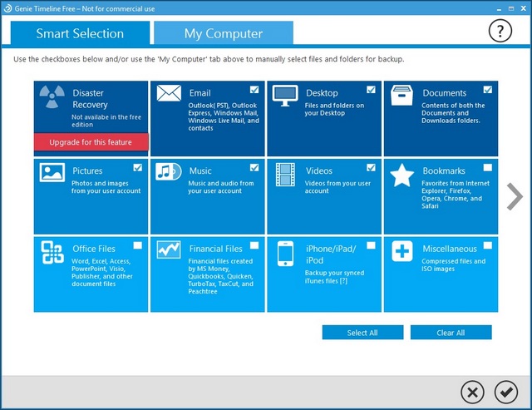Click the Music note and disc icon
Screen dimensions: 532x410
pos(168,171)
